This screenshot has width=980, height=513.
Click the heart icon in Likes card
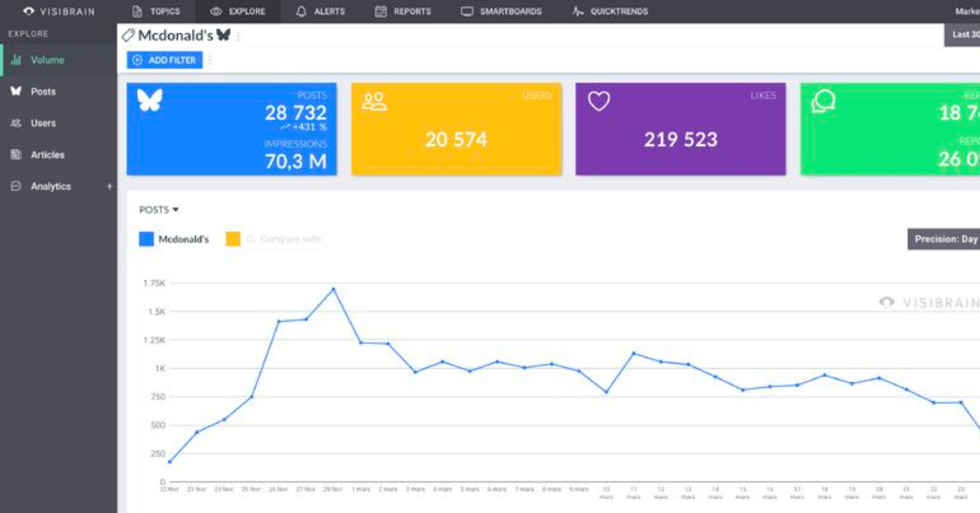point(599,101)
